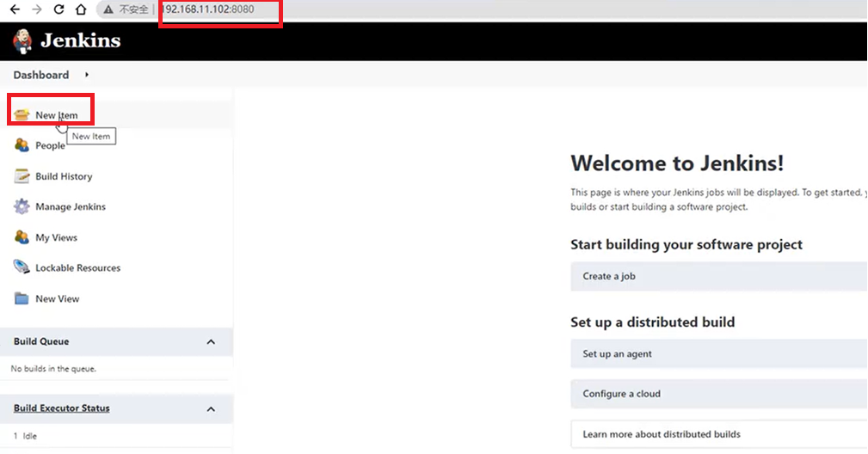The image size is (868, 454).
Task: Click the My Views icon
Action: coord(22,237)
